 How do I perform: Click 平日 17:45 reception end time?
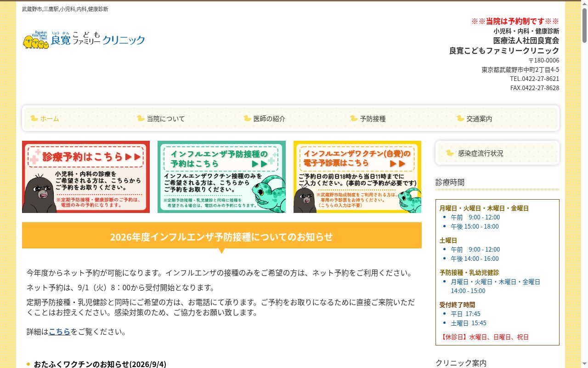tap(465, 314)
